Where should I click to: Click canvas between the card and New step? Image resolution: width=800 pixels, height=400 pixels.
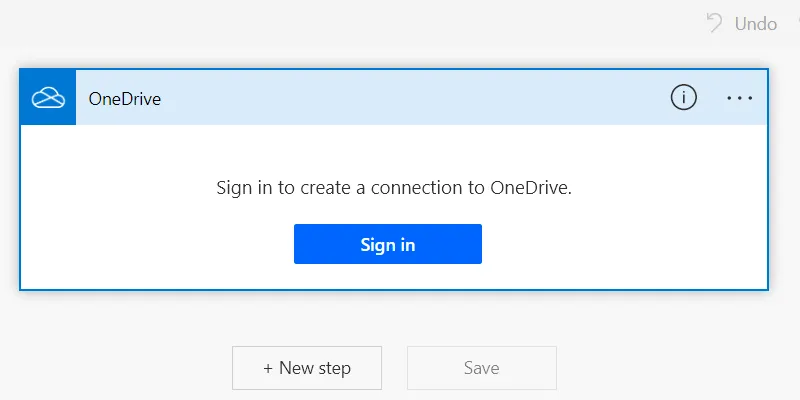click(x=394, y=318)
